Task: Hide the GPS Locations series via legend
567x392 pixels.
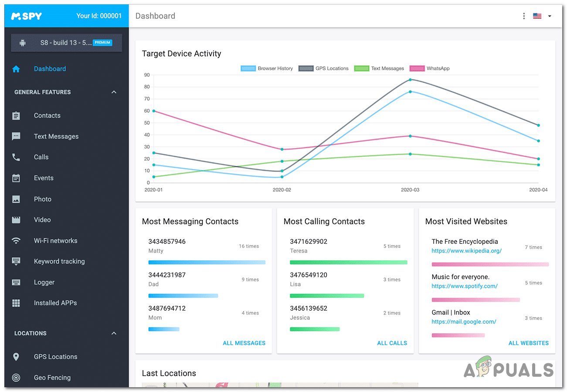Action: [323, 68]
